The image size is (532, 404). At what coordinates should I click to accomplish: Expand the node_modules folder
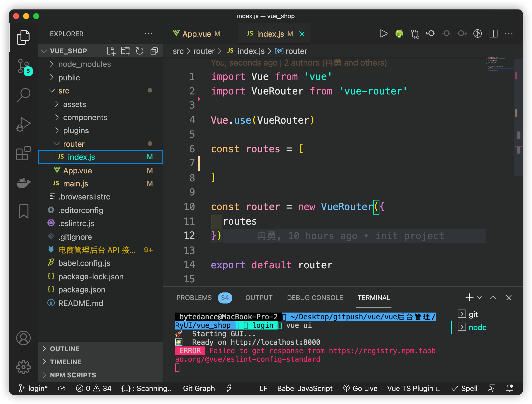(x=100, y=64)
